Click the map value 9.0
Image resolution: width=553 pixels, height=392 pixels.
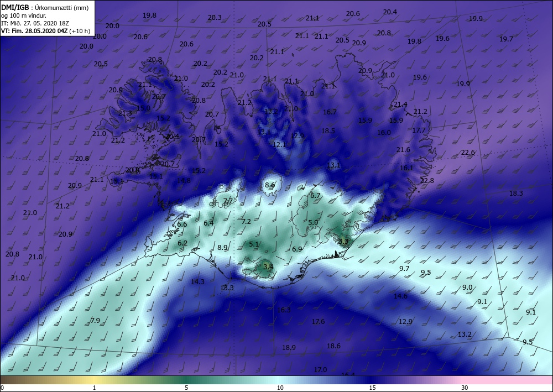click(x=467, y=288)
